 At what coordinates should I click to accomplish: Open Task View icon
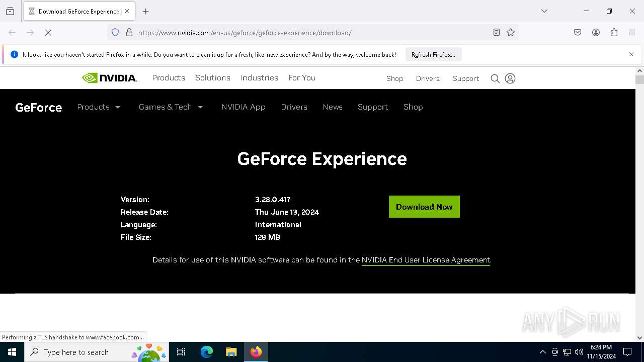point(181,352)
